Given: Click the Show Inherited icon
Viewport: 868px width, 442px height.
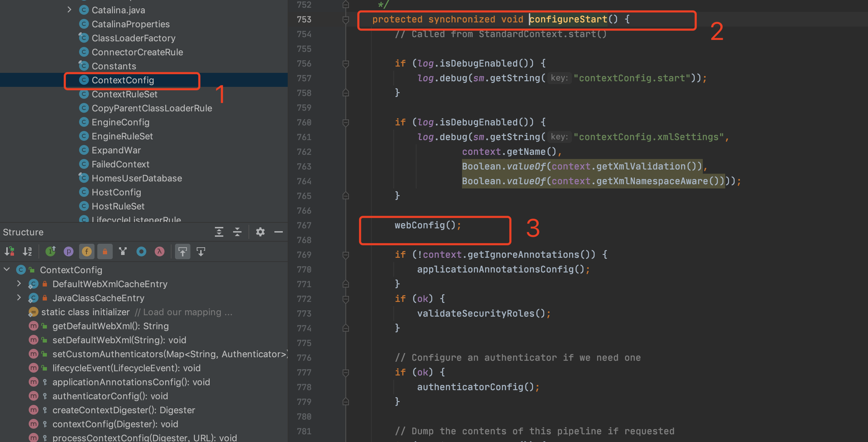Looking at the screenshot, I should pos(51,251).
